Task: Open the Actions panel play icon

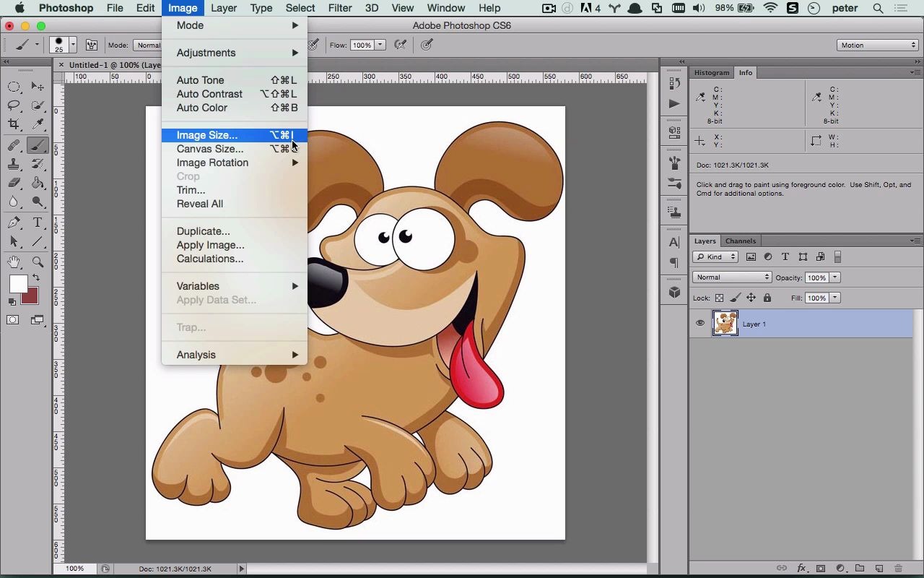Action: (x=675, y=103)
